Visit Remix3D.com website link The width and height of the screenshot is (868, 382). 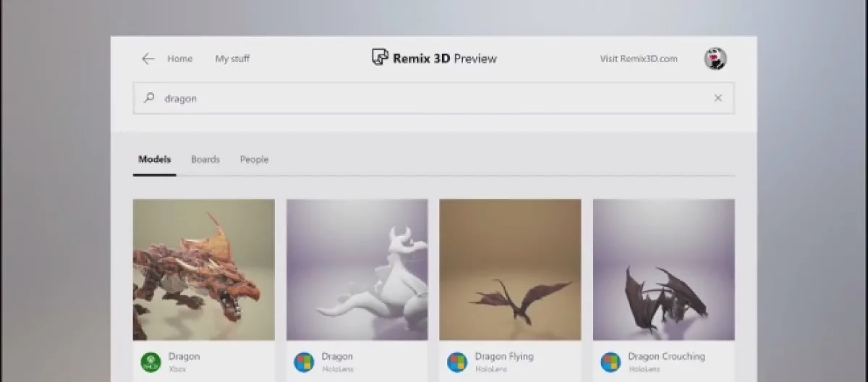pyautogui.click(x=638, y=59)
